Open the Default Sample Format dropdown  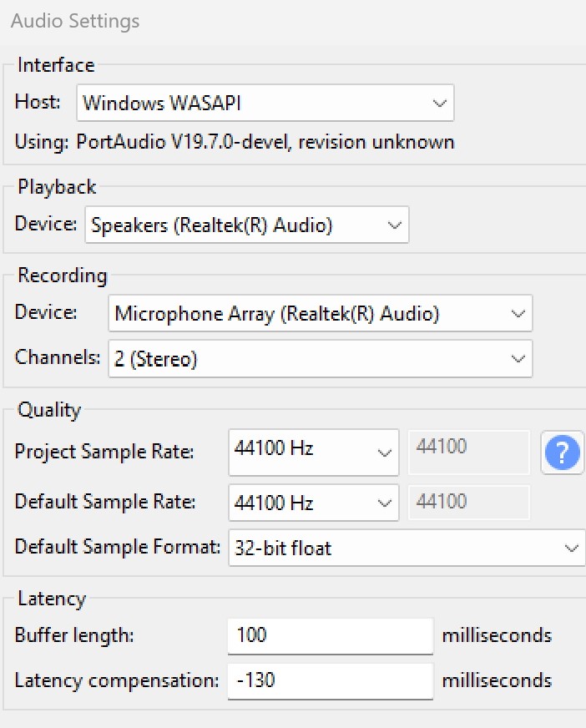[406, 549]
